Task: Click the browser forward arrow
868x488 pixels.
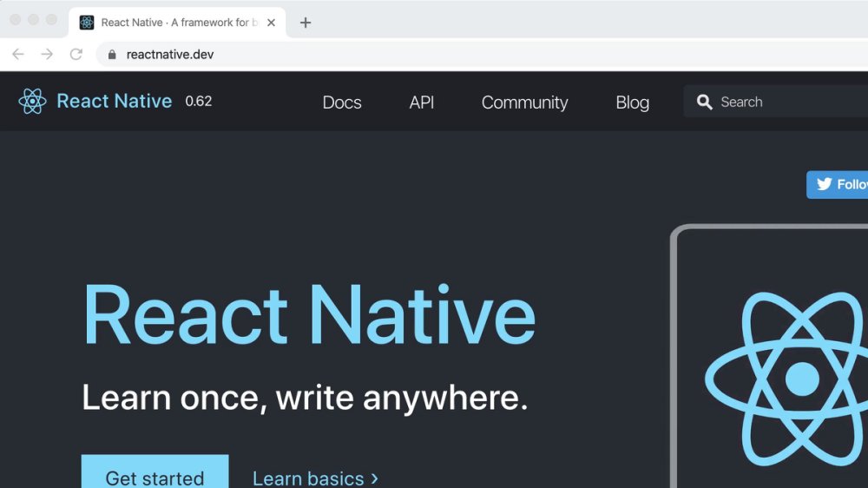Action: (x=47, y=55)
